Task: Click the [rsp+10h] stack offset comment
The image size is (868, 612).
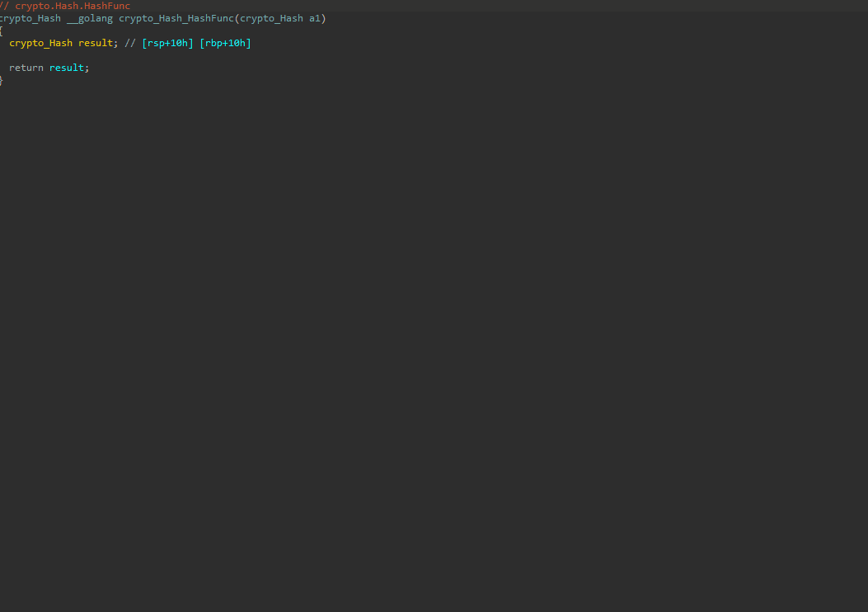Action: pos(167,43)
